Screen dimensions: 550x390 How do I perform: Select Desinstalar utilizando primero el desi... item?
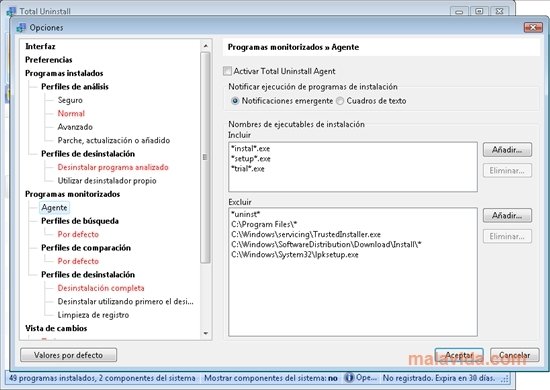[x=126, y=302]
